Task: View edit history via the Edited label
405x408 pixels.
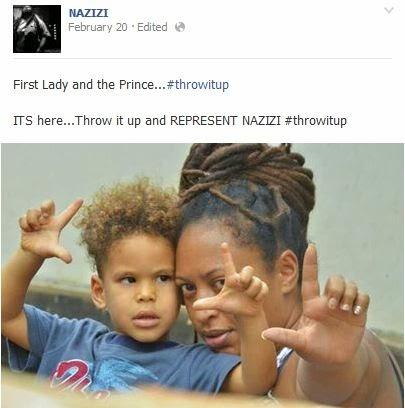Action: pos(152,27)
